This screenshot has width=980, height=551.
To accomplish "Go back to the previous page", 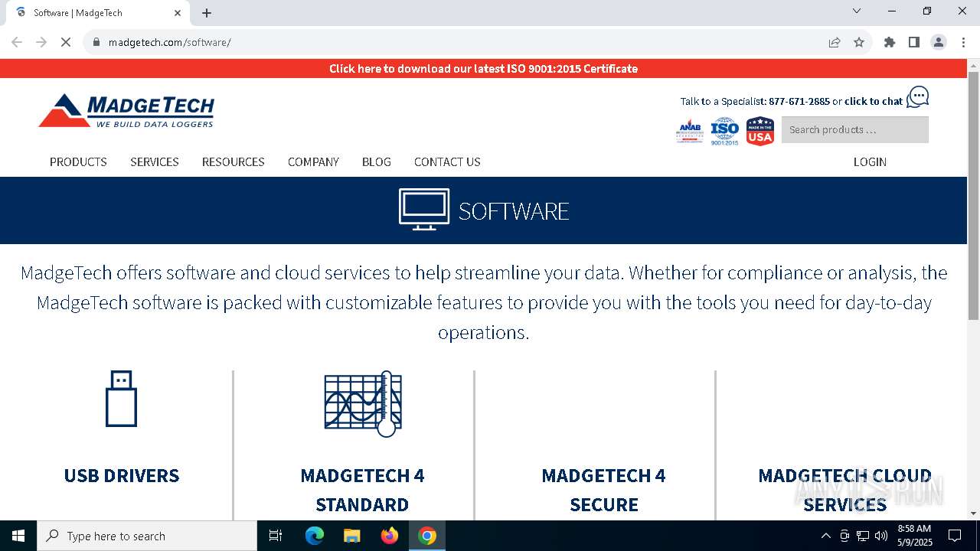I will click(17, 42).
